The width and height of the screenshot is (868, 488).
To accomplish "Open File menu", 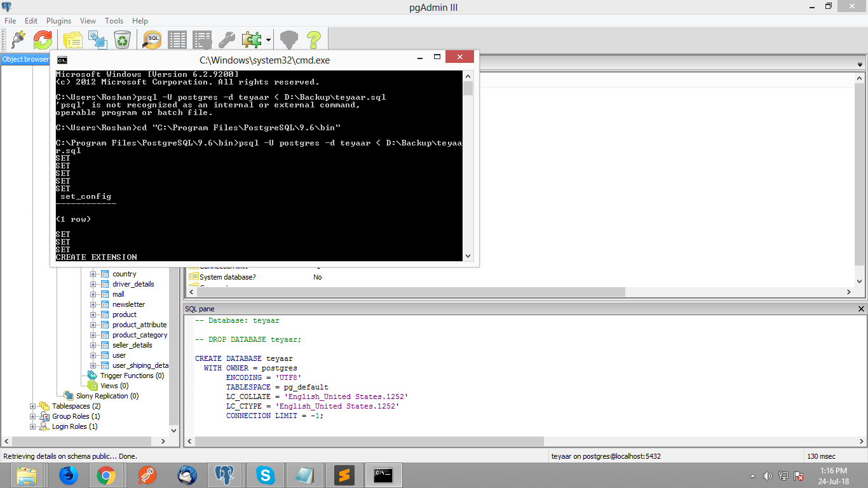I will 10,21.
